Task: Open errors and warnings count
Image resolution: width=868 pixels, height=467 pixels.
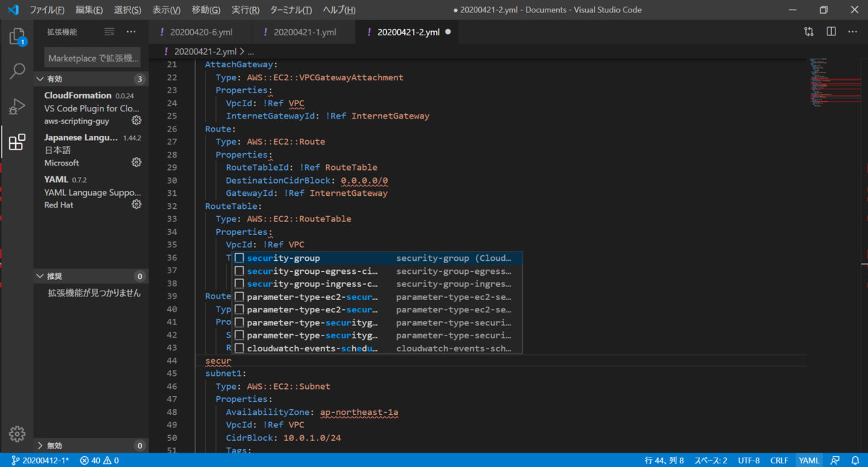Action: [100, 460]
